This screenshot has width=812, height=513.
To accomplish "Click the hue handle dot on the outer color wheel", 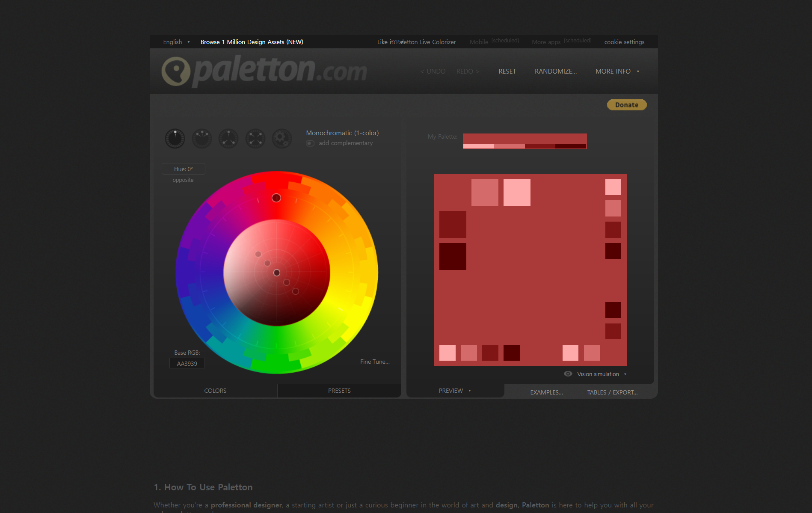I will [276, 198].
